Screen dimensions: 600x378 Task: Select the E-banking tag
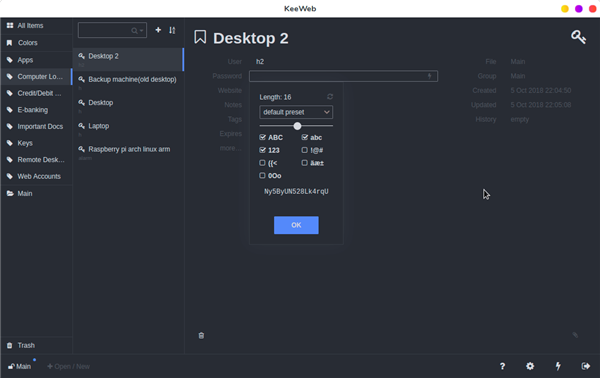coord(36,110)
